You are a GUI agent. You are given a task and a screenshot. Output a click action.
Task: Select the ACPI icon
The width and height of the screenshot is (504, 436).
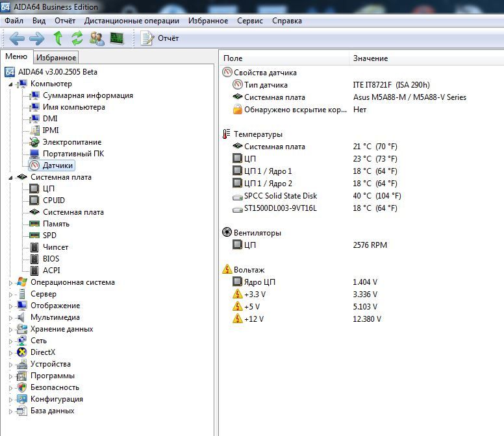[x=34, y=271]
